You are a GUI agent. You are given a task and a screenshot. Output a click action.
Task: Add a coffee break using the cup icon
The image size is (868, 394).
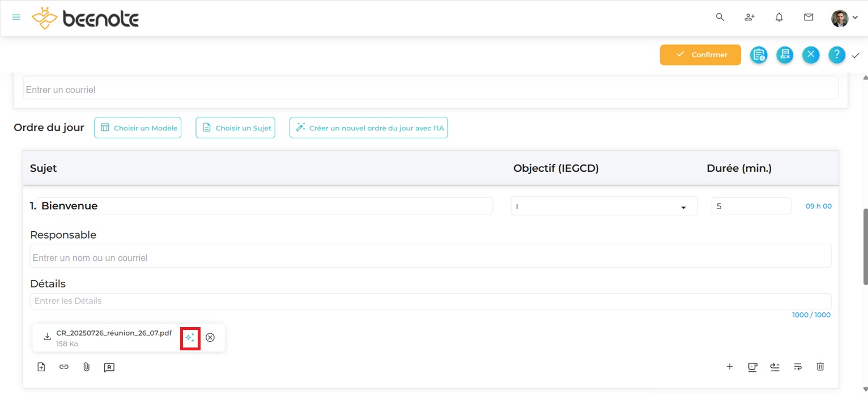click(752, 367)
